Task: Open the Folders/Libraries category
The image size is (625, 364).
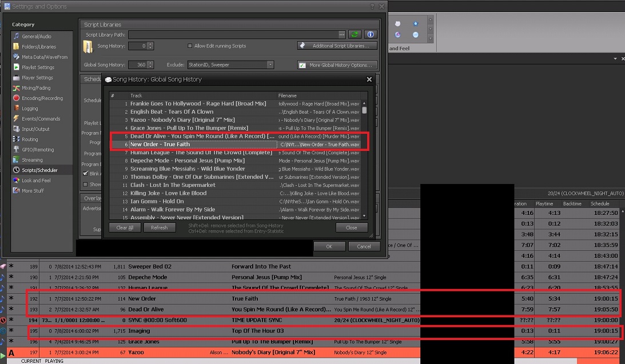Action: tap(39, 47)
